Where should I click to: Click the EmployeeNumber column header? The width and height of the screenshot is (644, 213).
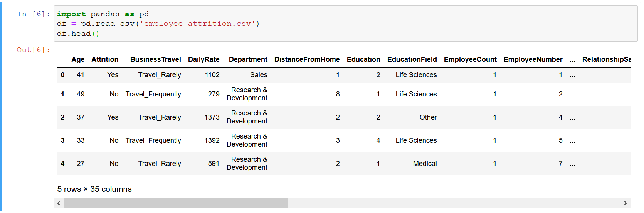533,59
